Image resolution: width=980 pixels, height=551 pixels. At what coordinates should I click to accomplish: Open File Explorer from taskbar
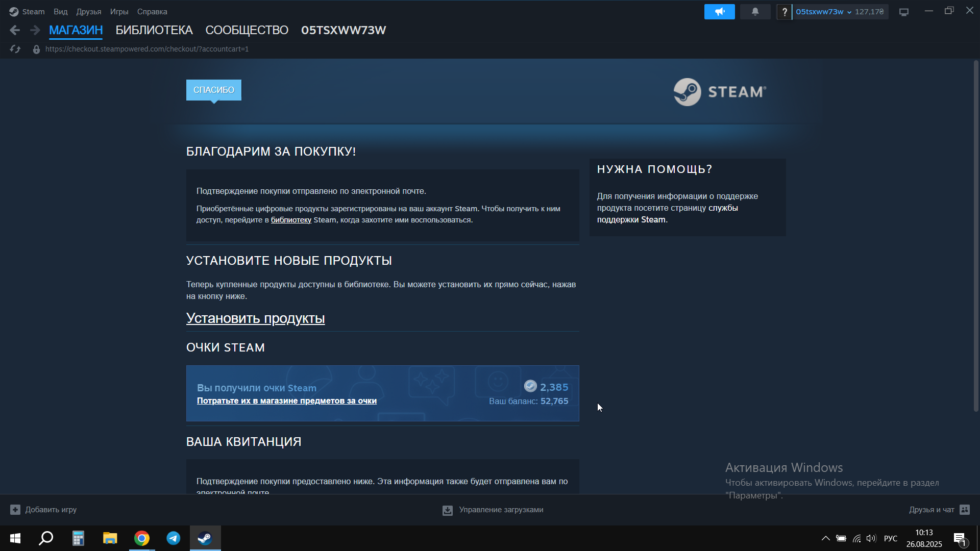pos(110,538)
